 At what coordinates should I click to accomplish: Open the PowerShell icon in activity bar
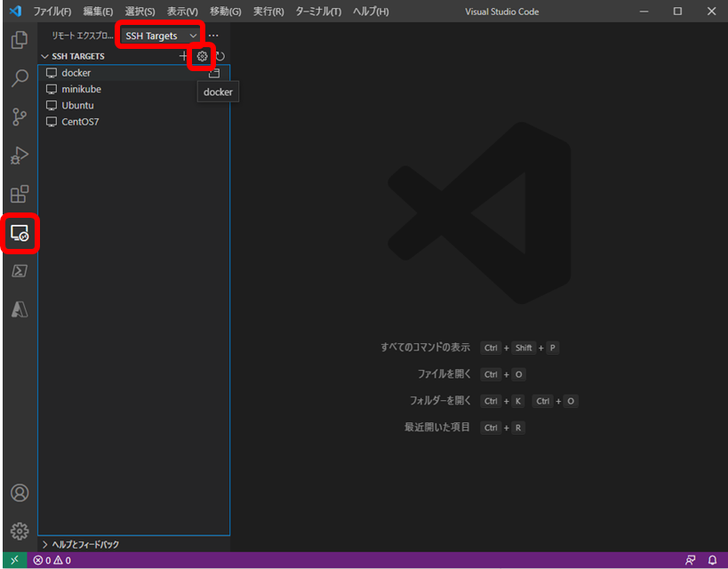pos(20,271)
